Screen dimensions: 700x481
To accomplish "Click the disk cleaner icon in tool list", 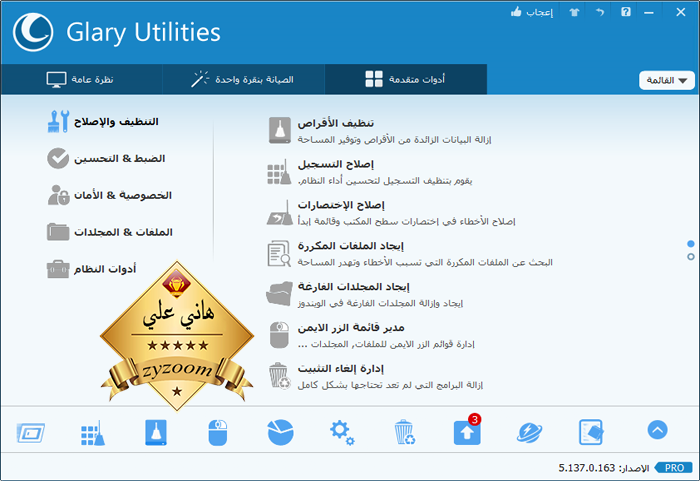I will coord(280,130).
